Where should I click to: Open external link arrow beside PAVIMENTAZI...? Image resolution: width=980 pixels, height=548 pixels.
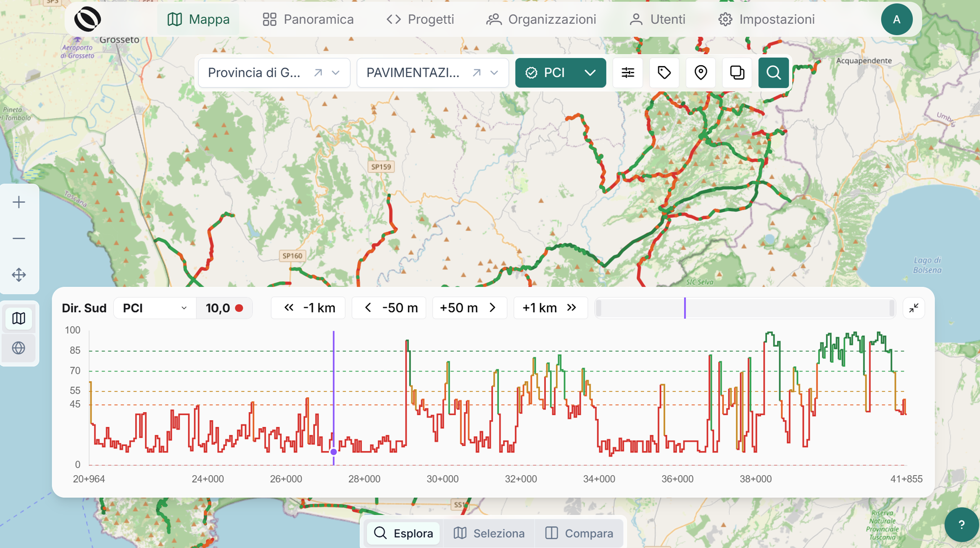(x=477, y=73)
